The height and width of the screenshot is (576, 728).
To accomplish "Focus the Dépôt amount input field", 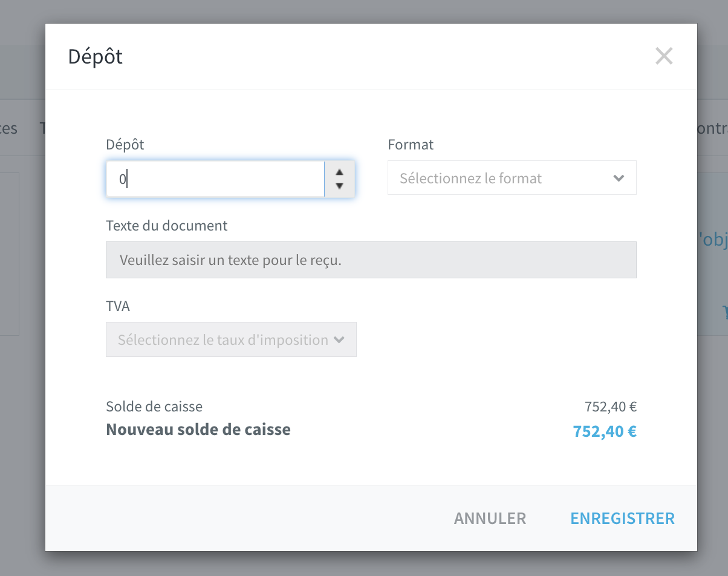I will (215, 179).
